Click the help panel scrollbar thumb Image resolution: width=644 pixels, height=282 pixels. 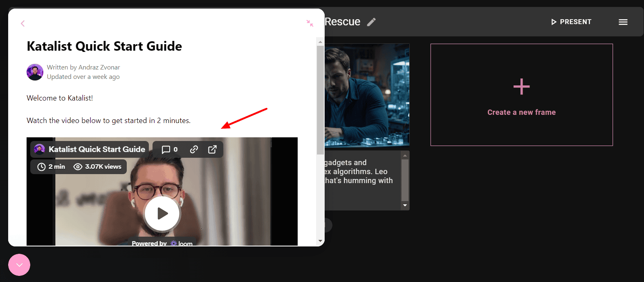320,100
